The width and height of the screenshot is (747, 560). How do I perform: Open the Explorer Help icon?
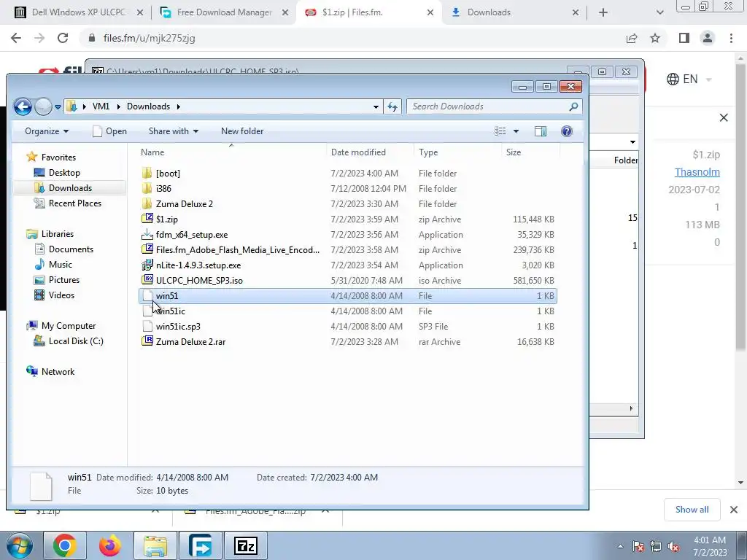[567, 131]
